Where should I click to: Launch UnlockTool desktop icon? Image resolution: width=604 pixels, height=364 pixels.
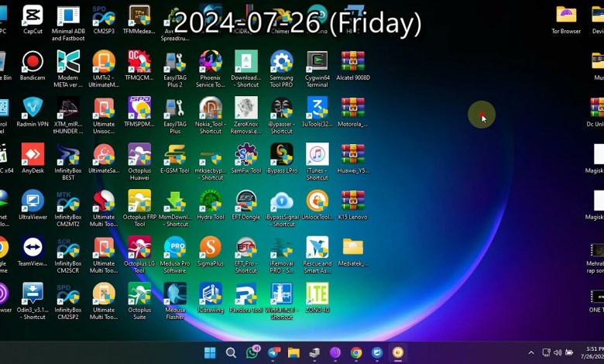point(317,201)
